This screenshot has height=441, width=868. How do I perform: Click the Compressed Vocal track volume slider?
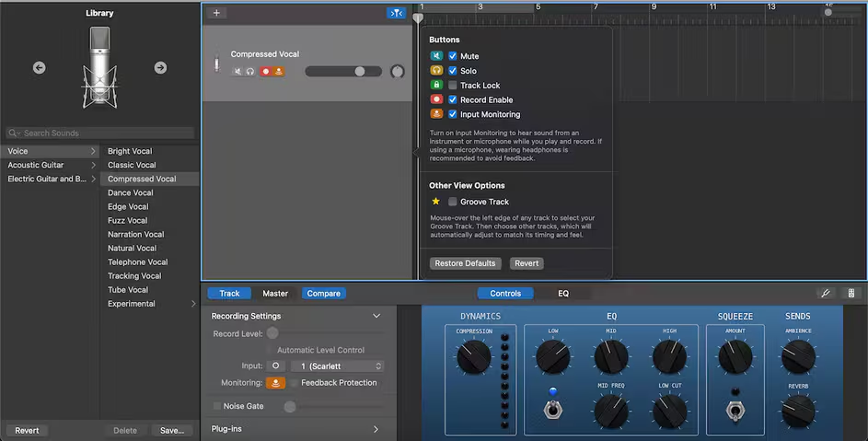point(343,72)
